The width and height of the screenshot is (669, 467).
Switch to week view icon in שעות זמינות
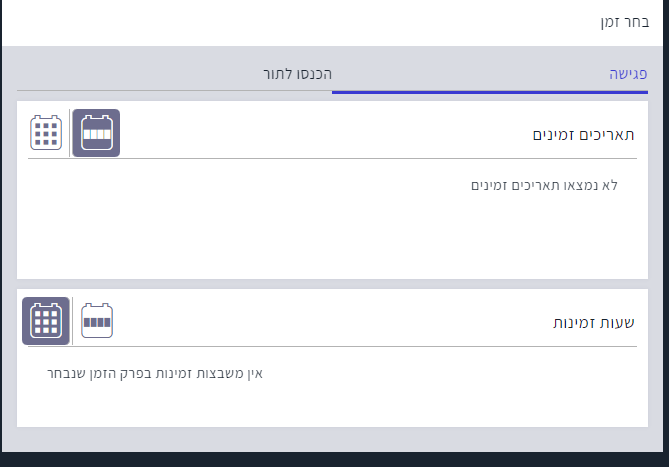[x=97, y=321]
